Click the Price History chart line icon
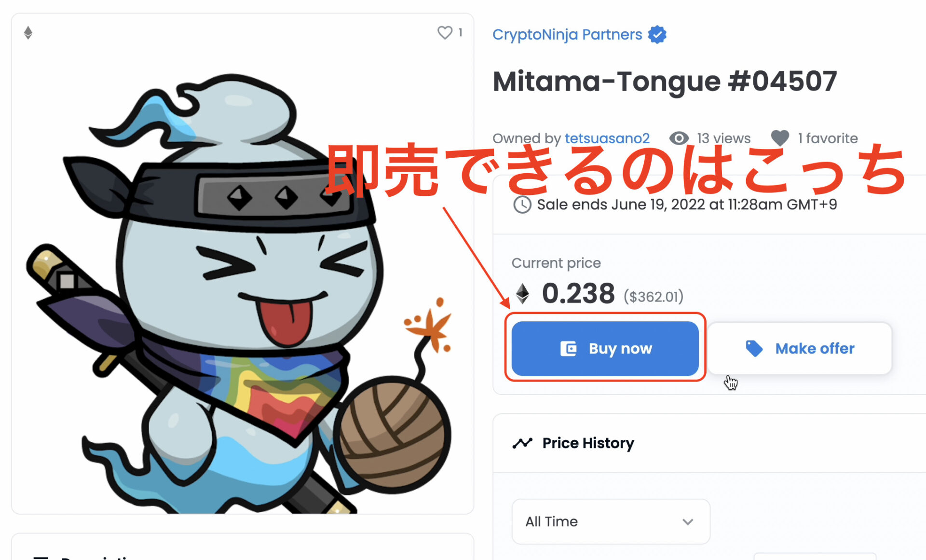Screen dimensions: 926x560 tap(522, 443)
